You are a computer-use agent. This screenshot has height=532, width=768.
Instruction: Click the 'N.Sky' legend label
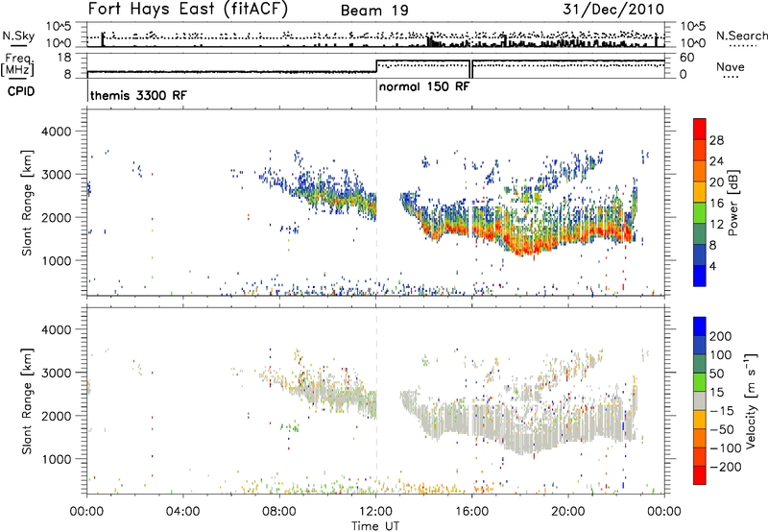(18, 36)
